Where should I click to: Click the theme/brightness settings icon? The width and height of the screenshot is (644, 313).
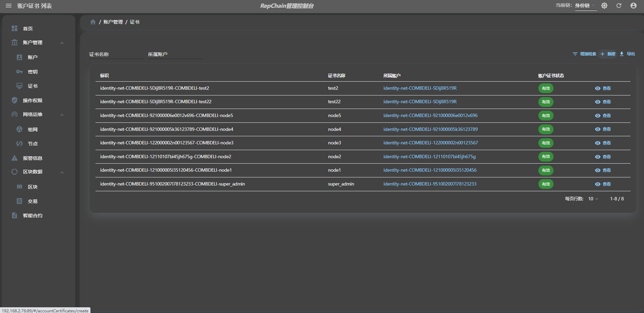tap(604, 6)
